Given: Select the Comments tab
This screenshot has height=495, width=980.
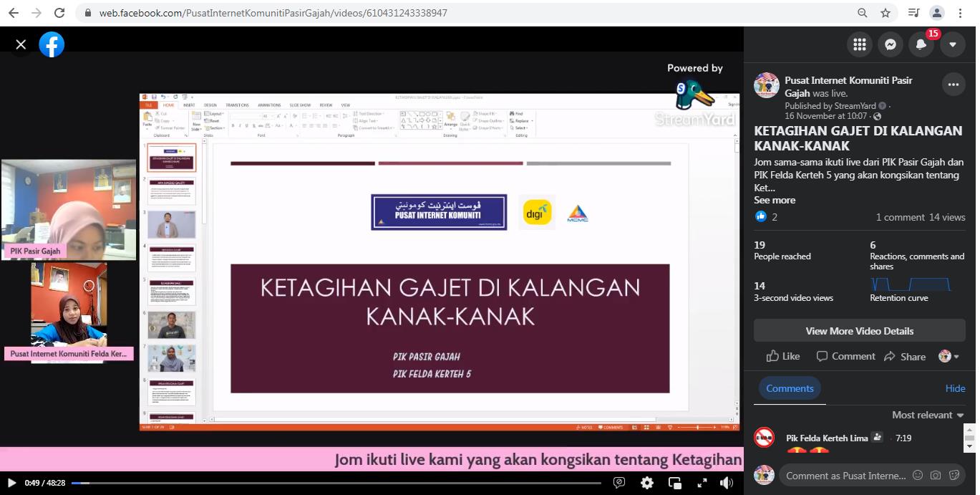Looking at the screenshot, I should 790,388.
